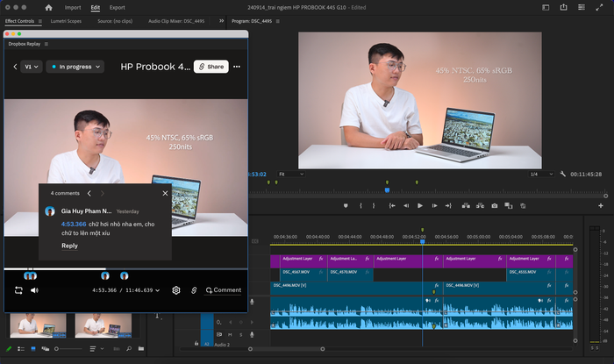Mark In point in Program monitor
The width and height of the screenshot is (614, 364).
[361, 205]
